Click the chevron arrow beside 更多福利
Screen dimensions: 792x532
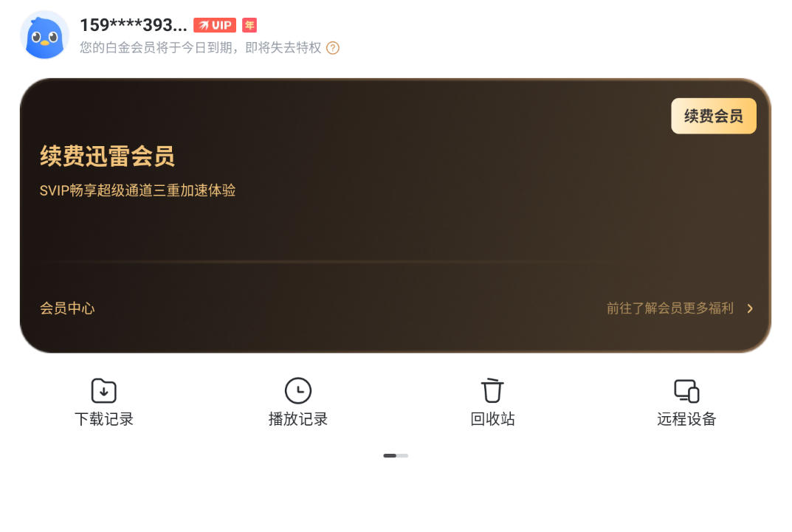[x=750, y=308]
